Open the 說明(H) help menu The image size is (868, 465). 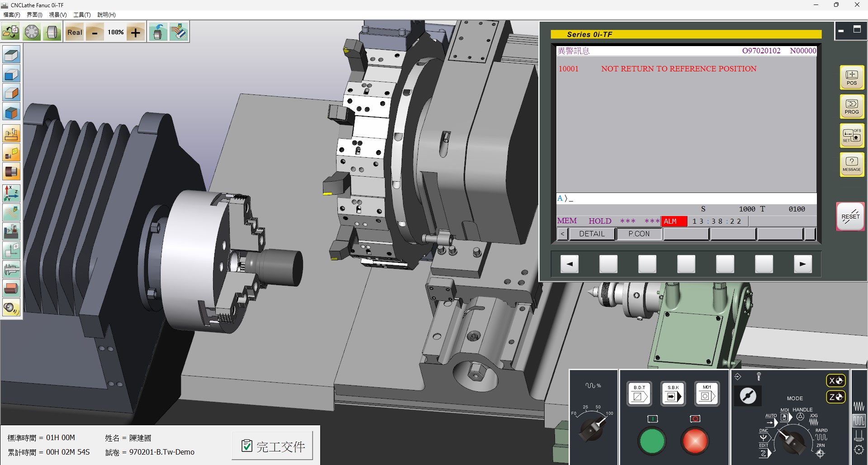[x=106, y=14]
